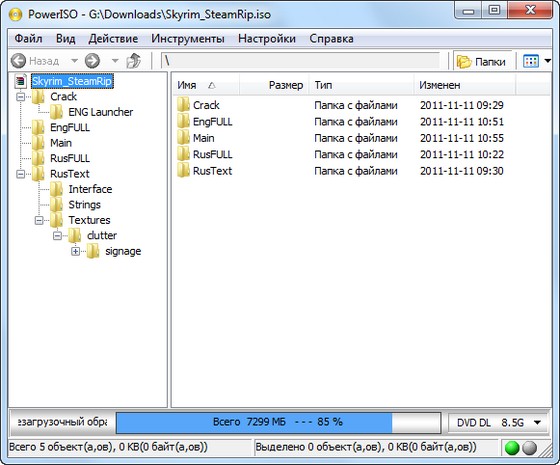Select Main folder in the tree

[61, 143]
